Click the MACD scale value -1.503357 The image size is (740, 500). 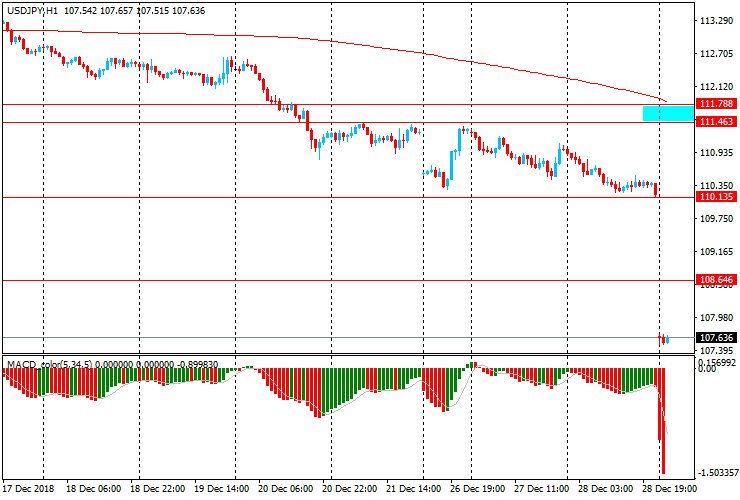(718, 473)
